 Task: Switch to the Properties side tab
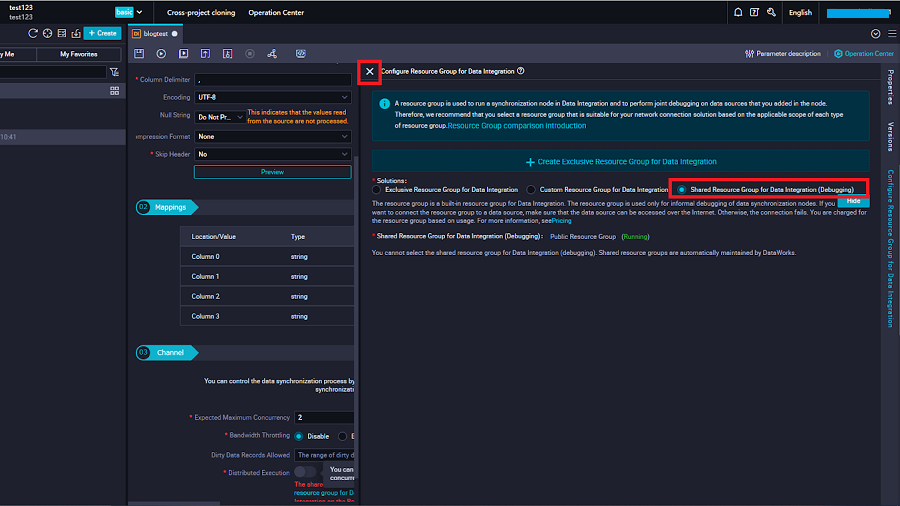[889, 87]
